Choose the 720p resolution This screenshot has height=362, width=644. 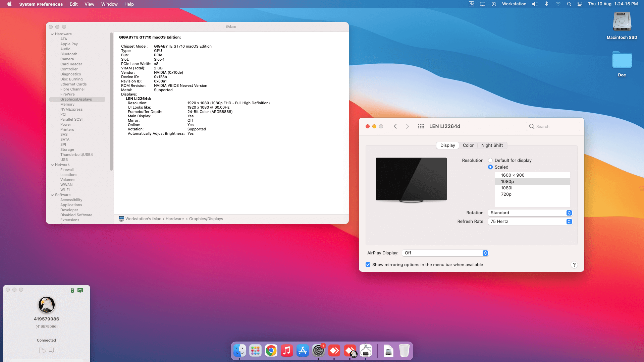coord(532,194)
